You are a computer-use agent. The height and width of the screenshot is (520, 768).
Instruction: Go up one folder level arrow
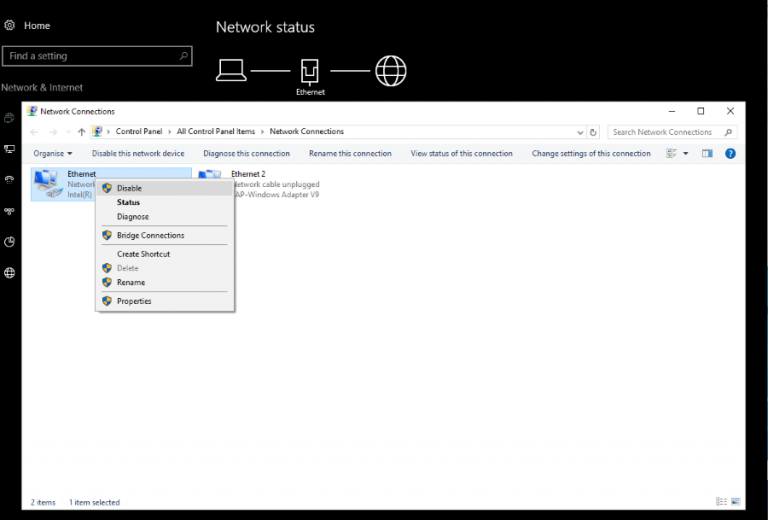coord(81,132)
